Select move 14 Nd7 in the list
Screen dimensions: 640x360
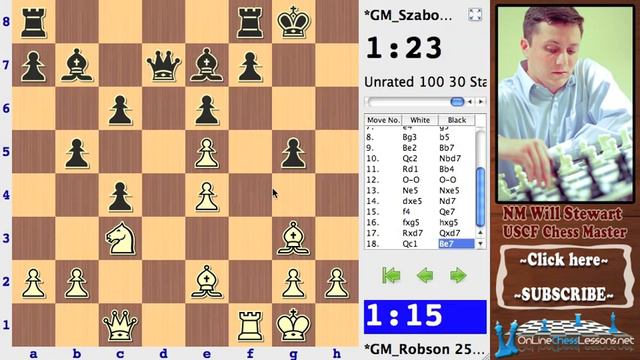[447, 201]
